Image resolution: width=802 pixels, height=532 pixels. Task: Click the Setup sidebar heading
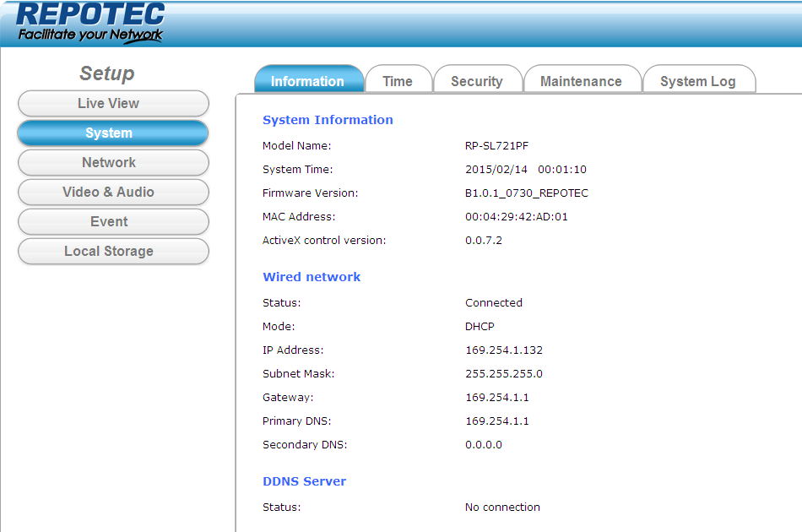107,73
